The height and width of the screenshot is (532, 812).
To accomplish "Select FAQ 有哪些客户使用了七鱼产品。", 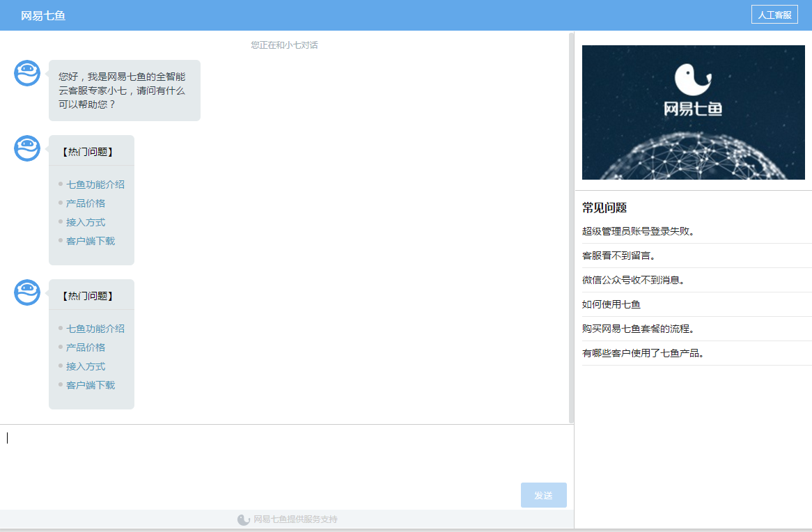I will click(696, 353).
